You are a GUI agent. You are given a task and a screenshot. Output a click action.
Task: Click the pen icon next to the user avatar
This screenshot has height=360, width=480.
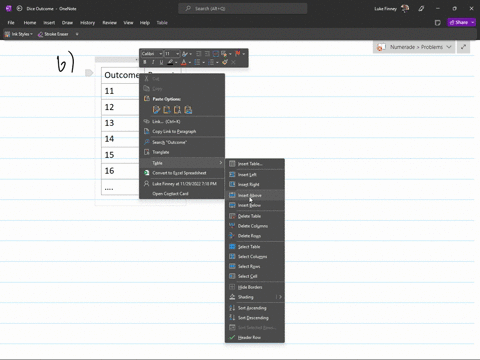[x=421, y=9]
